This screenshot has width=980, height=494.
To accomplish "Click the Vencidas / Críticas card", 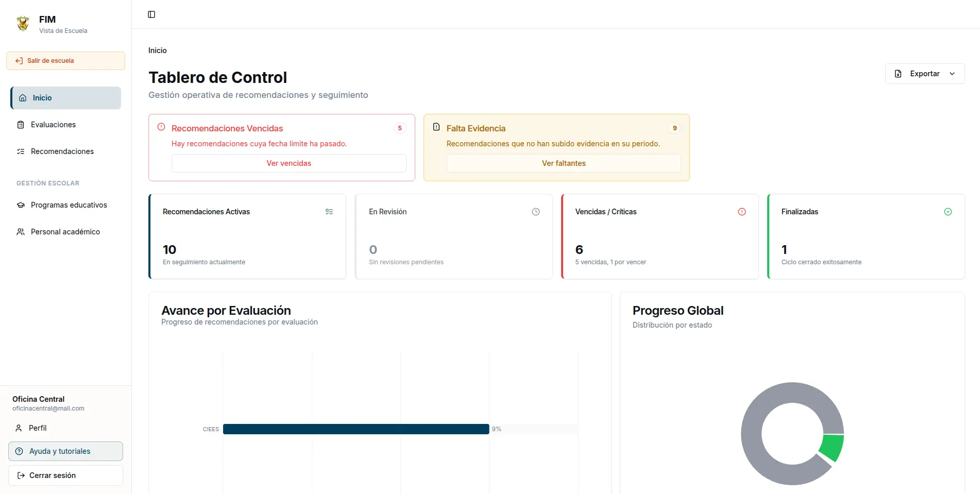I will point(660,236).
